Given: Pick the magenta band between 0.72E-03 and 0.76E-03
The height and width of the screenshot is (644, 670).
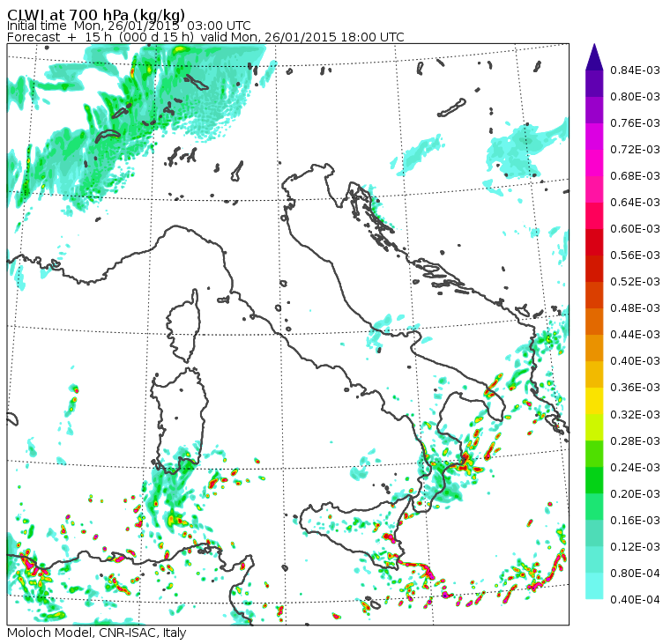Looking at the screenshot, I should pyautogui.click(x=594, y=137).
